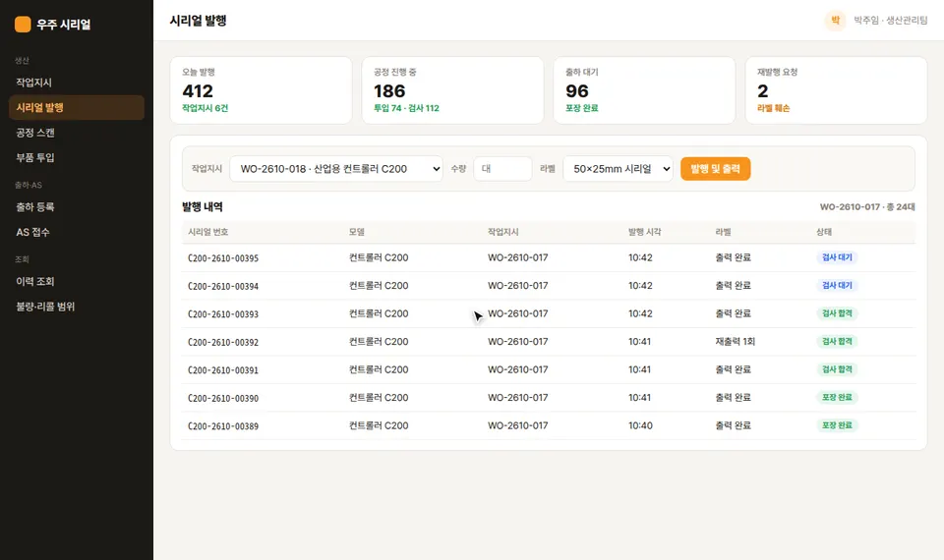This screenshot has width=944, height=560.
Task: Go to 공정 스캔 page
Action: [x=77, y=133]
